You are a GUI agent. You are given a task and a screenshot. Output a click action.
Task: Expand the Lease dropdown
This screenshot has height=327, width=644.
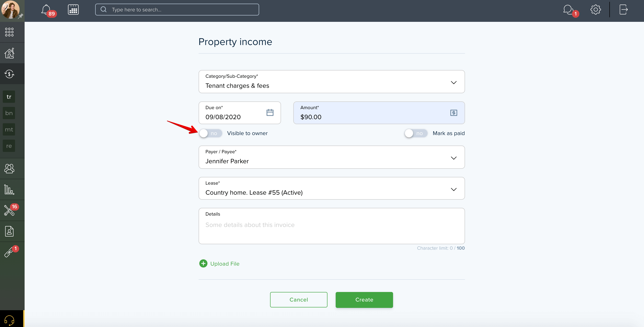tap(332, 189)
